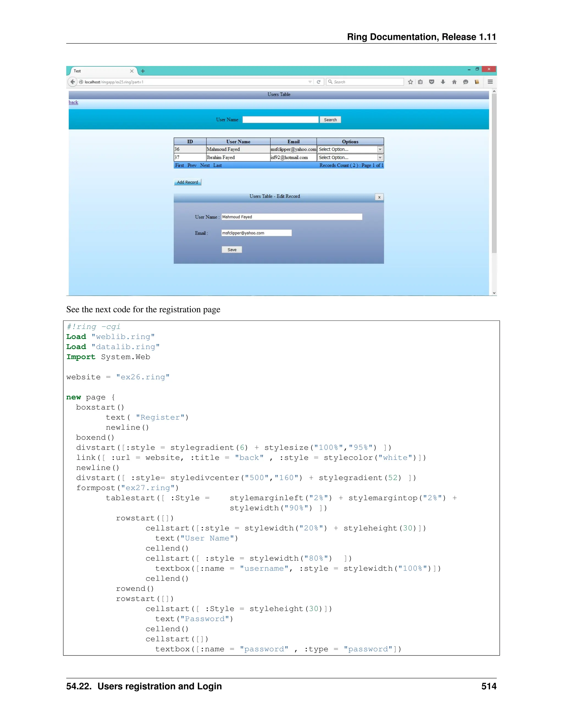Bookmark this page with the star icon
The image size is (563, 728).
[411, 82]
